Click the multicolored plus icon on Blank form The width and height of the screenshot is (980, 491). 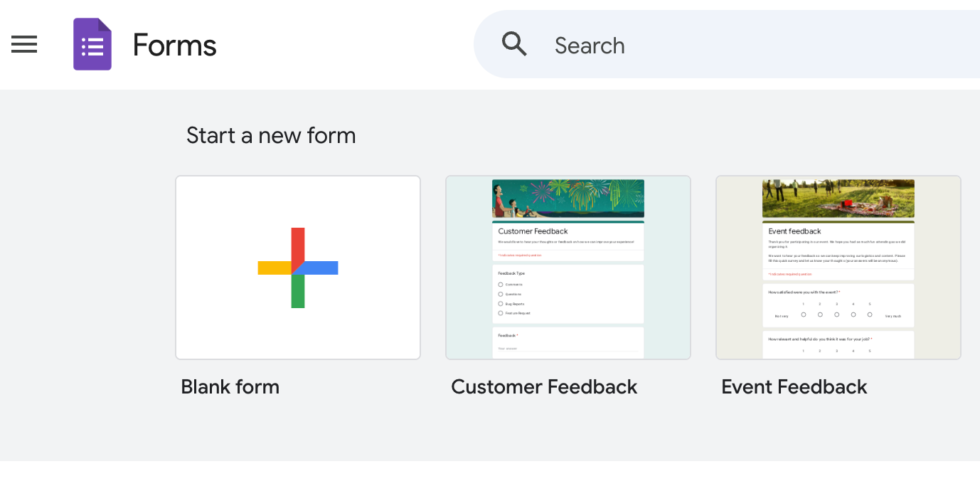point(297,267)
